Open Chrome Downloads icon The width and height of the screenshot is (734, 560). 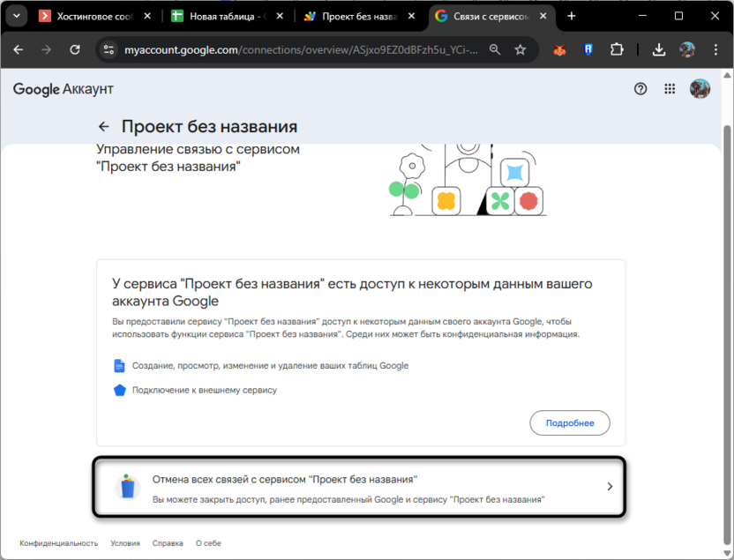[659, 50]
